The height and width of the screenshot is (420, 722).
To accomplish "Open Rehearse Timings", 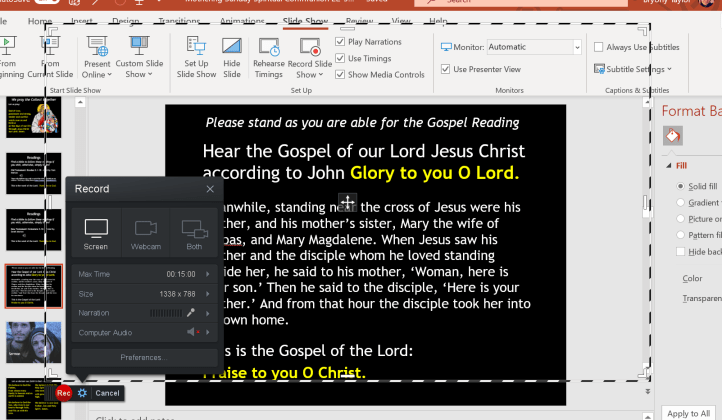I will [x=268, y=48].
